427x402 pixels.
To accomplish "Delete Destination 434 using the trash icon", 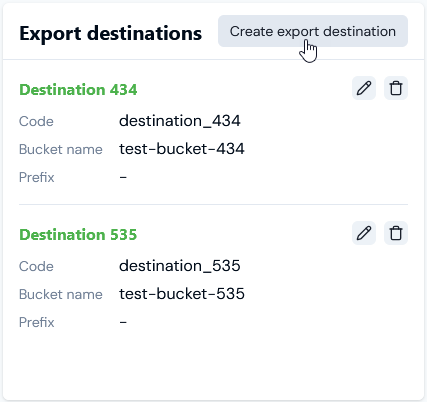I will pos(396,88).
